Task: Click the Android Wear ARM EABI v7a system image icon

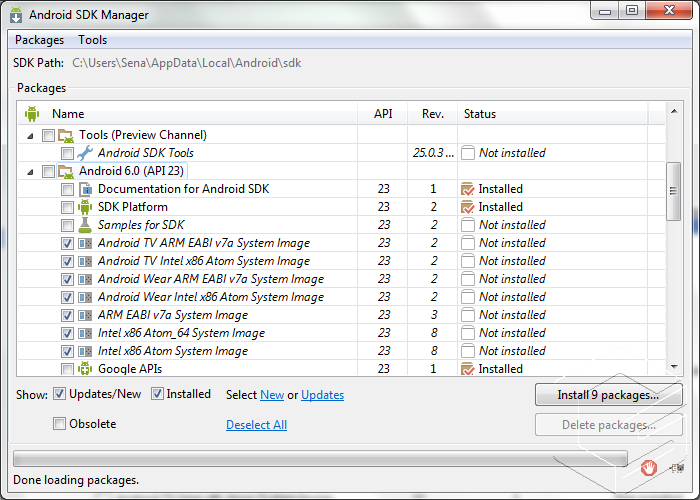Action: 85,279
